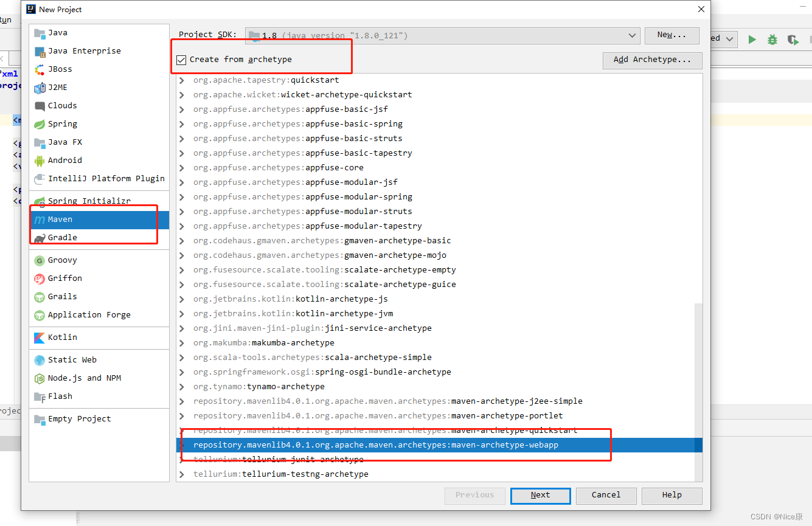
Task: Expand appfuse-core archetype node
Action: click(x=181, y=168)
